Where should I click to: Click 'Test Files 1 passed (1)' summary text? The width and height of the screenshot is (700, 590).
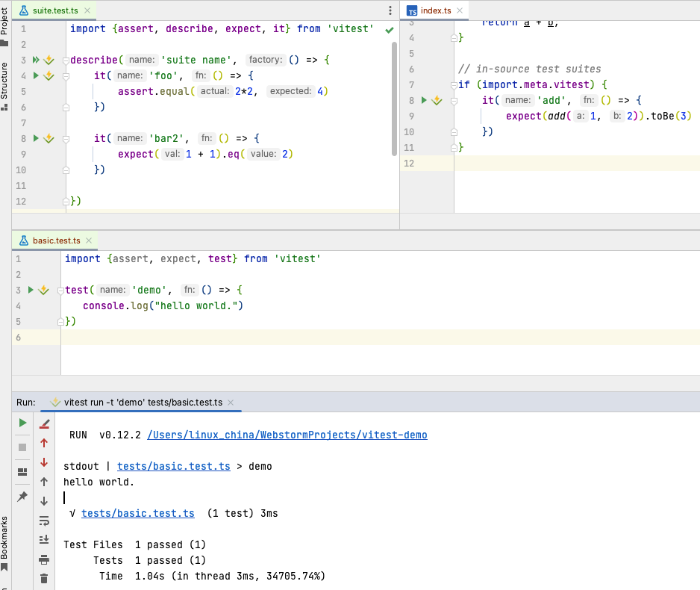(x=134, y=545)
